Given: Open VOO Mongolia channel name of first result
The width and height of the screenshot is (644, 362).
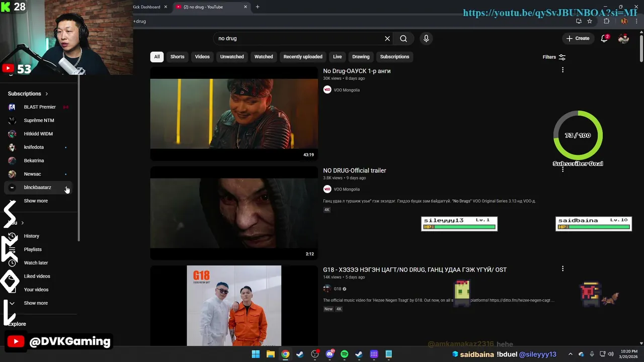Looking at the screenshot, I should click(x=347, y=90).
